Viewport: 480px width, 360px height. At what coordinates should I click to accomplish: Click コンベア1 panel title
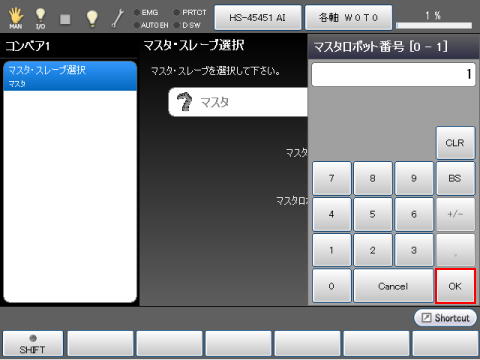(x=28, y=46)
